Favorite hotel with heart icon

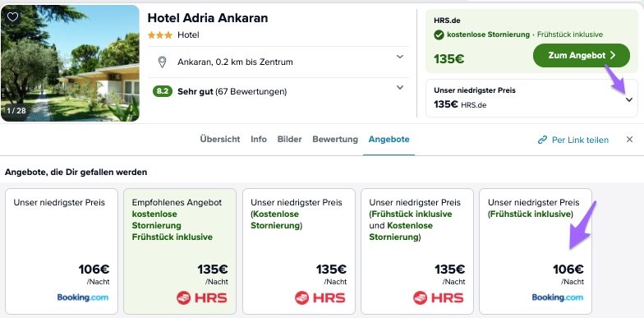point(13,16)
